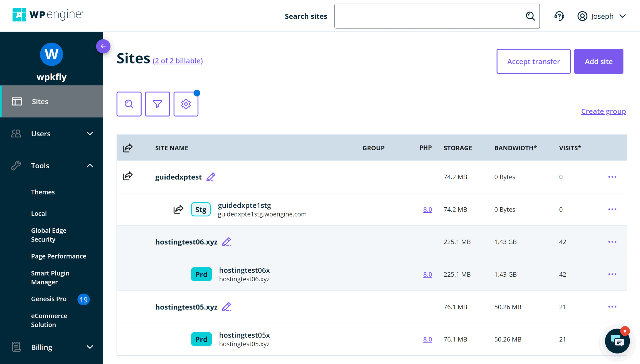Expand the Users menu
Image resolution: width=640 pixels, height=364 pixels.
tap(52, 134)
